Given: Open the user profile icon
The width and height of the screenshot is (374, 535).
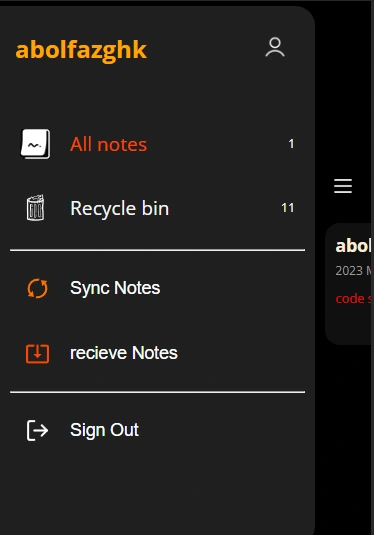Looking at the screenshot, I should click(x=275, y=47).
